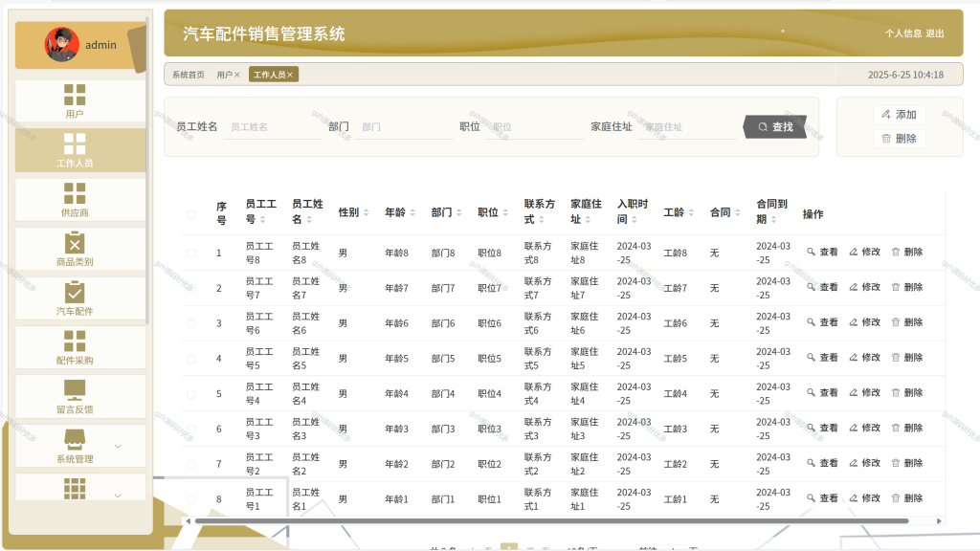Click the 删除 trash icon for row 员工工号8
The width and height of the screenshot is (980, 551).
coord(896,252)
